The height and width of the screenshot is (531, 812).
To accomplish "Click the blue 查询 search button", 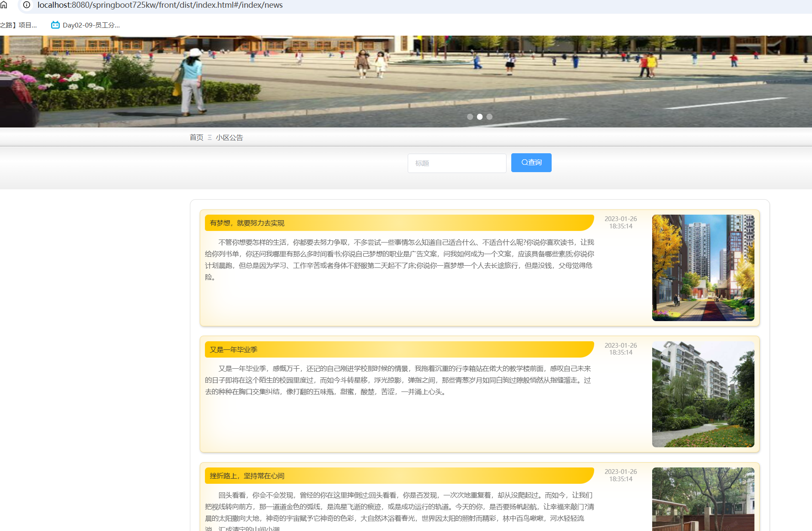I will 531,163.
